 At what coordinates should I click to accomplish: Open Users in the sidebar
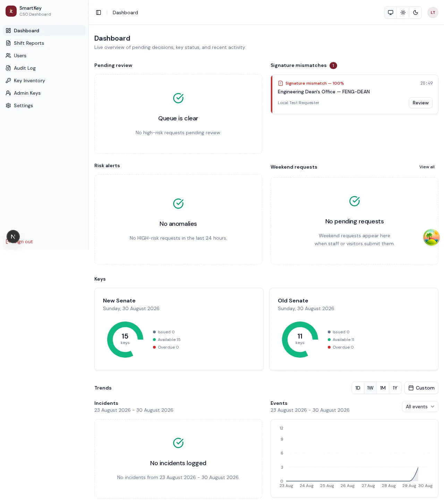[x=44, y=55]
